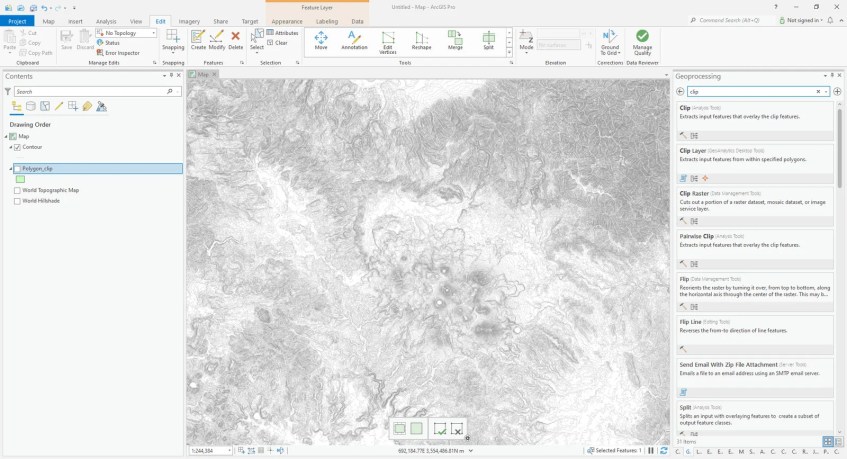Go back in Geoprocessing pane
Image resolution: width=847 pixels, height=459 pixels.
coord(680,92)
